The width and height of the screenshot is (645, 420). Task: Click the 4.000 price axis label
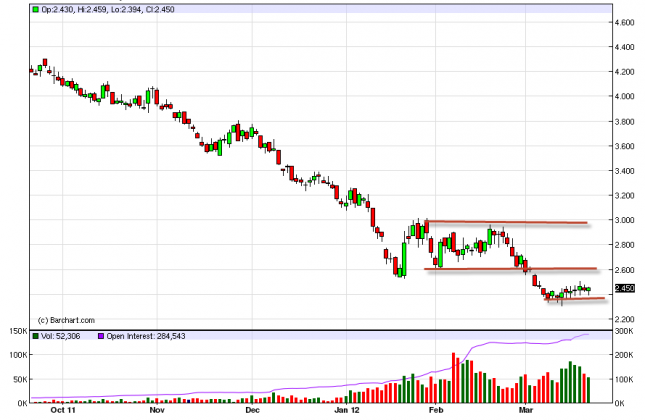coord(624,97)
